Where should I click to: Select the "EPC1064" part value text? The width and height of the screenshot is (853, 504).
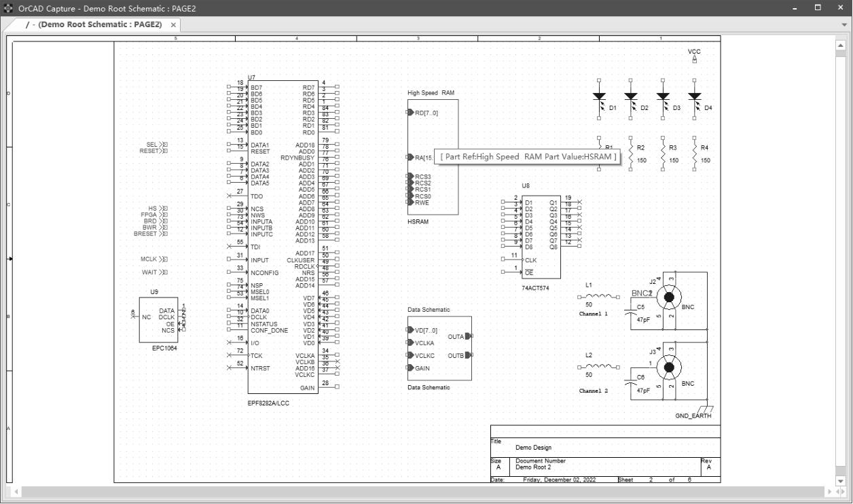coord(165,348)
